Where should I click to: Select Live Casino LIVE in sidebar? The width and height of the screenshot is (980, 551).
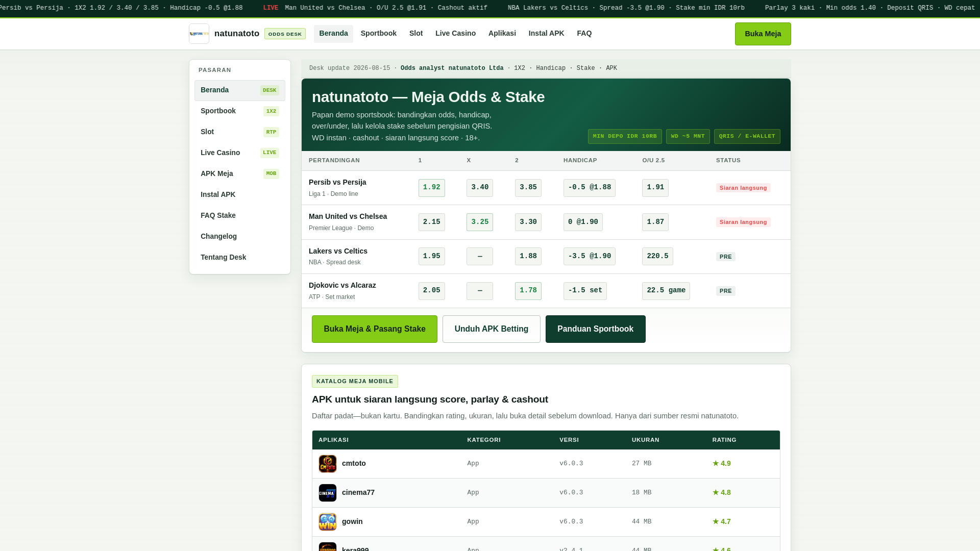pos(240,153)
